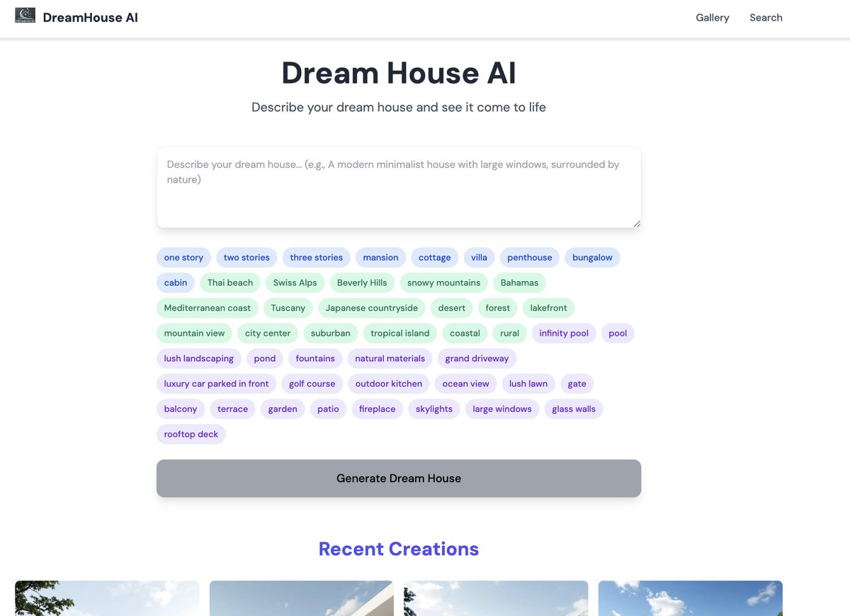Add the 'garden' tag
Image resolution: width=850 pixels, height=616 pixels.
283,409
